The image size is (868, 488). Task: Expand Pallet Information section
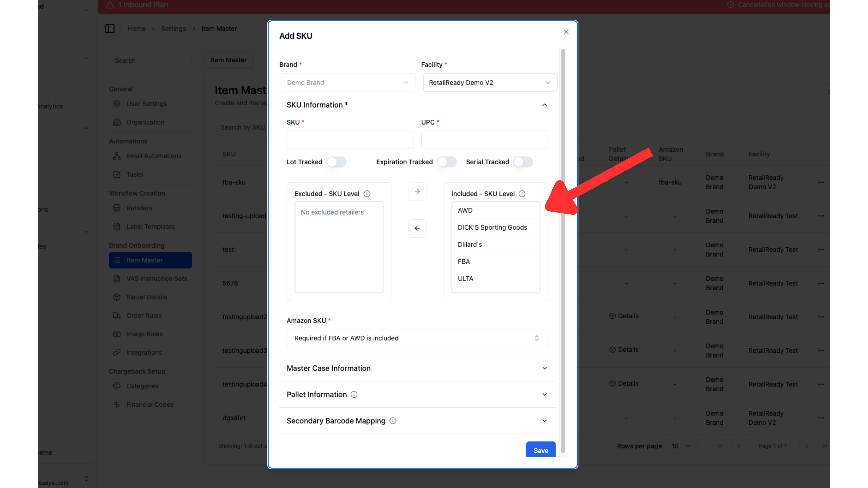click(x=417, y=394)
